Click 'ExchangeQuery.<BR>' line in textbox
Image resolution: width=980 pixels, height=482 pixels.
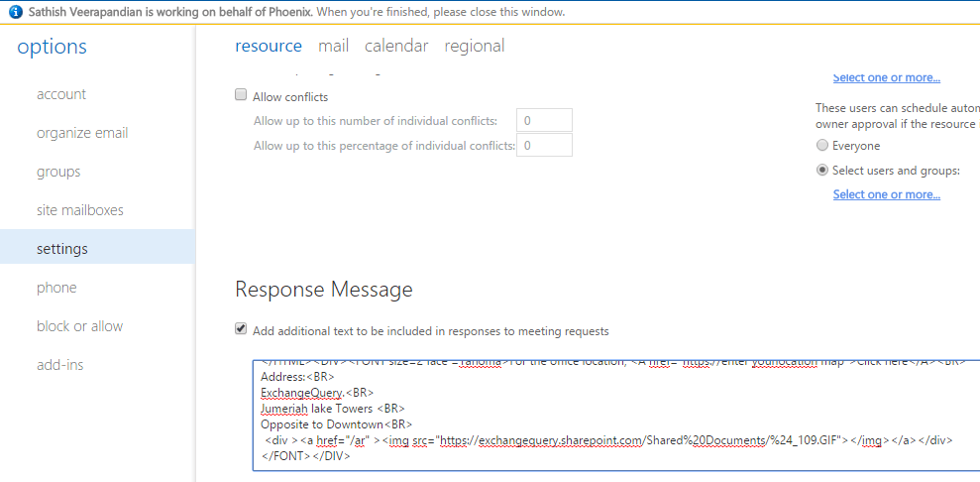coord(317,393)
